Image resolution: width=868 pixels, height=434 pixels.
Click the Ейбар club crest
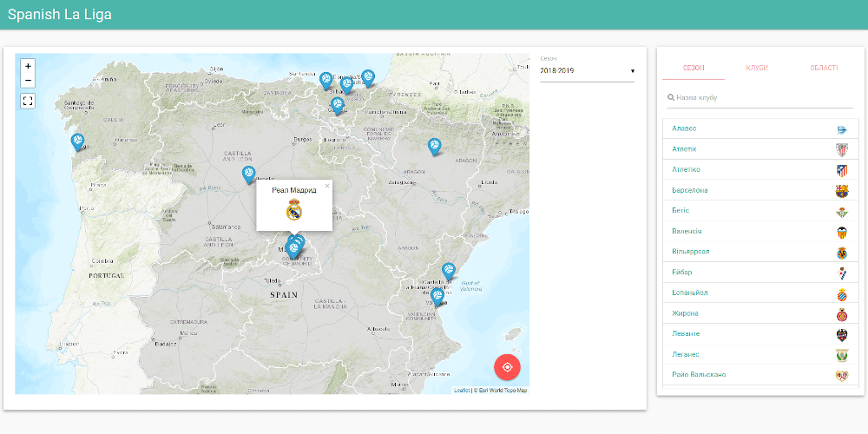842,273
